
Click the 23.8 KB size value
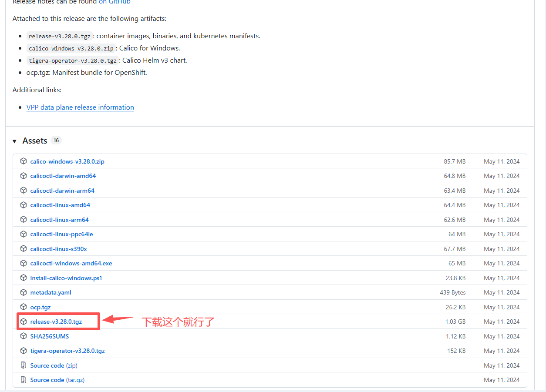point(455,278)
